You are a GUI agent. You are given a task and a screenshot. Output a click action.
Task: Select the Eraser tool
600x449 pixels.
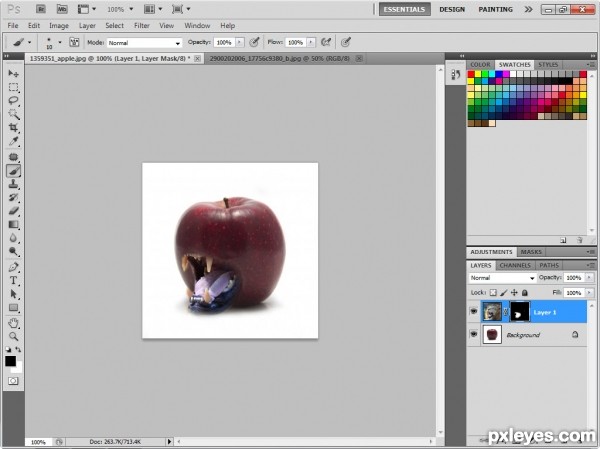[x=13, y=211]
